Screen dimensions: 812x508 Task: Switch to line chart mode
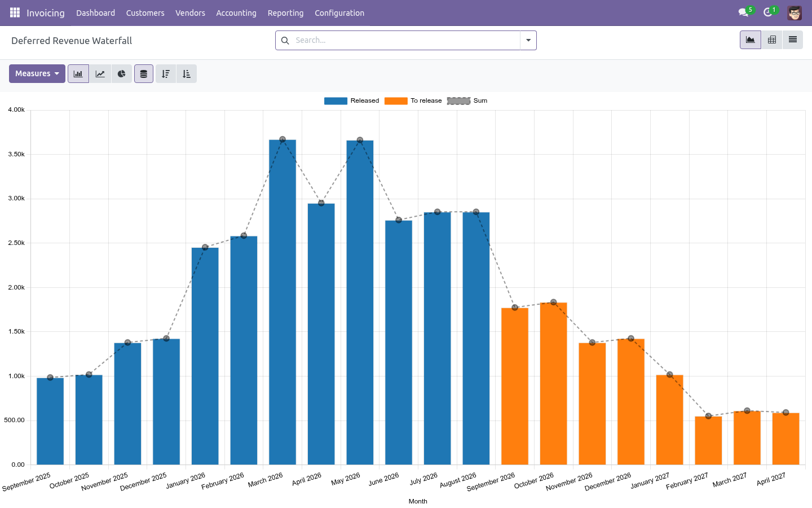(x=100, y=74)
